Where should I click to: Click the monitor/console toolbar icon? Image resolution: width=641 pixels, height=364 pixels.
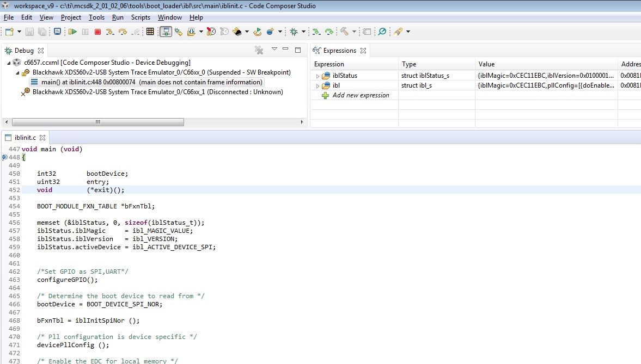tap(58, 32)
